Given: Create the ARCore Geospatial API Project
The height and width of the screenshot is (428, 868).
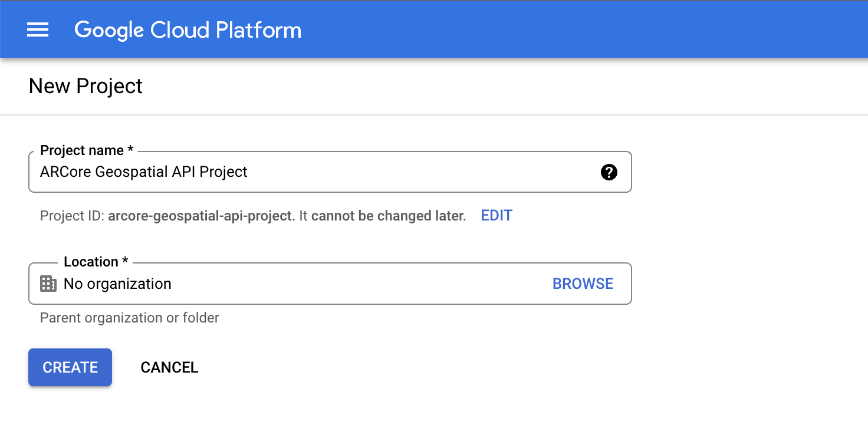Looking at the screenshot, I should (x=70, y=367).
